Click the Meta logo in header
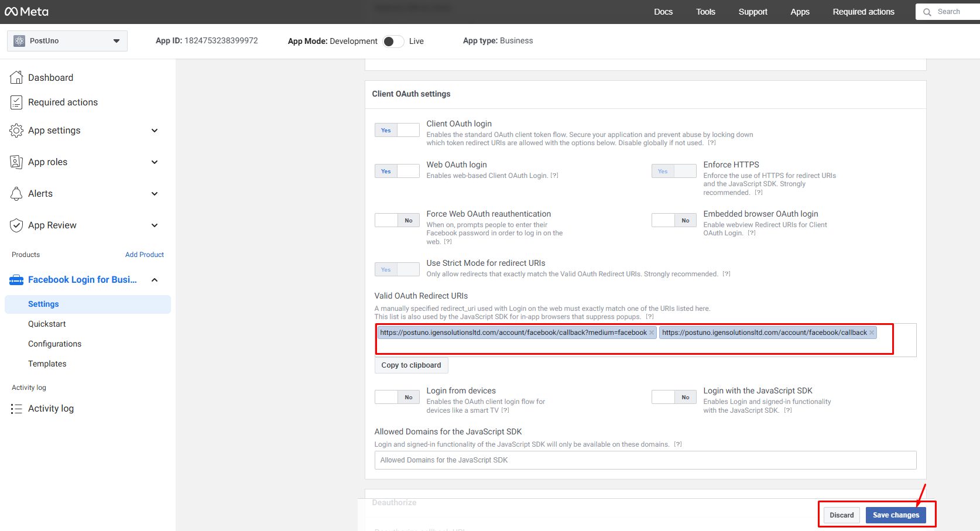Image resolution: width=980 pixels, height=531 pixels. click(x=26, y=12)
